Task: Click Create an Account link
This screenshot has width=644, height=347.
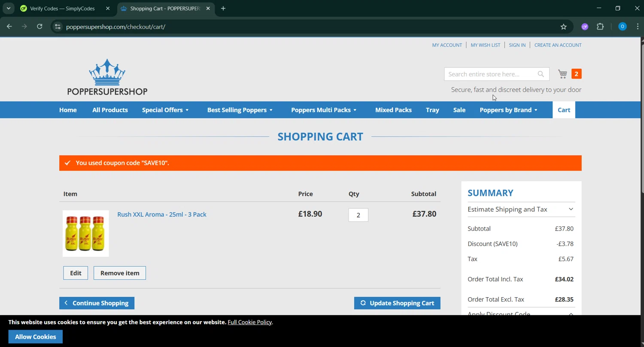Action: coord(558,45)
